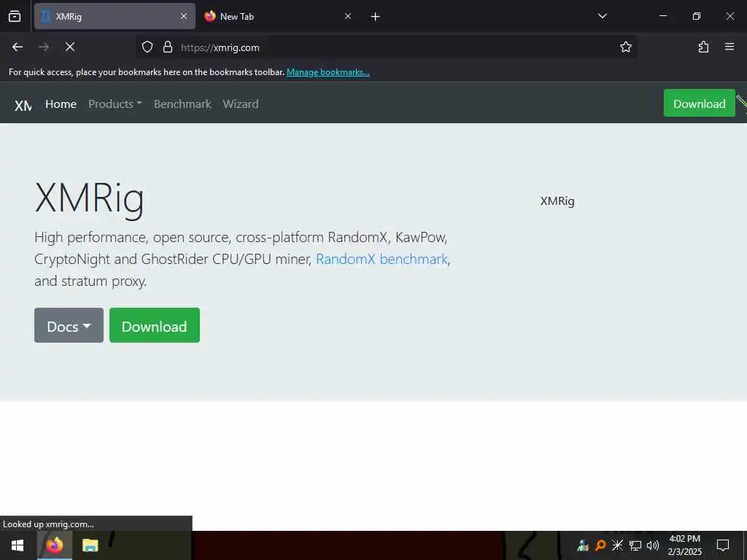This screenshot has height=560, width=747.
Task: Close the New Tab tab
Action: coord(348,16)
